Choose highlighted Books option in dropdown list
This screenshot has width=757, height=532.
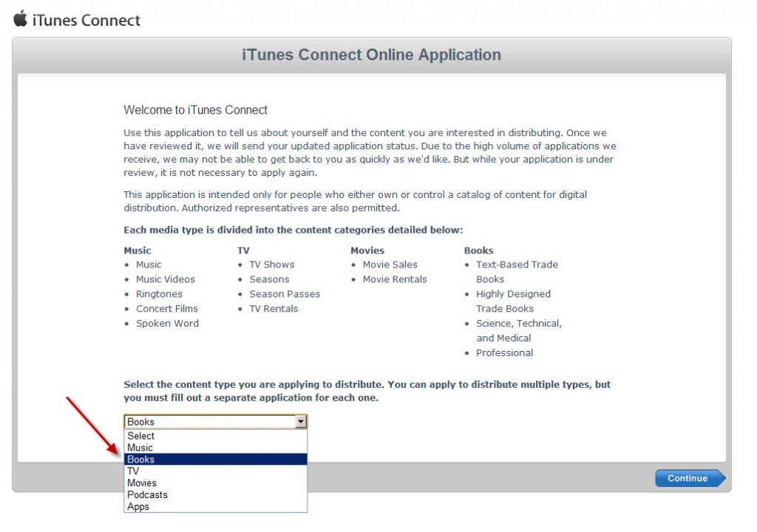(215, 459)
